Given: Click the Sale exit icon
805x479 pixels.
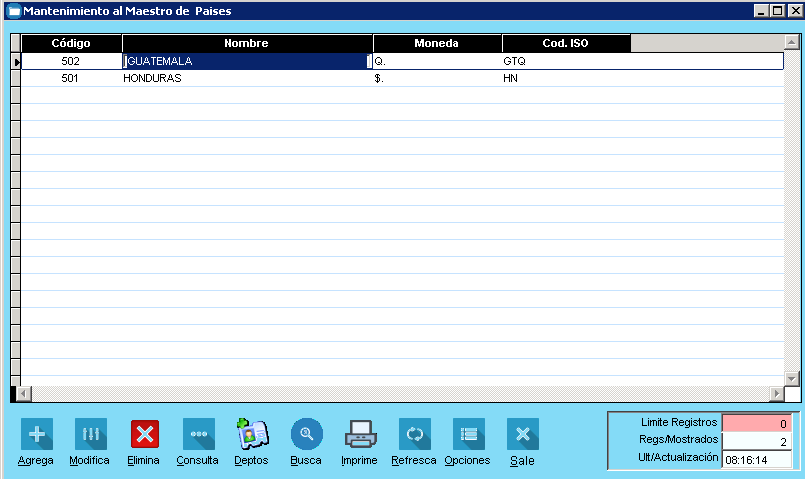Looking at the screenshot, I should coord(522,434).
